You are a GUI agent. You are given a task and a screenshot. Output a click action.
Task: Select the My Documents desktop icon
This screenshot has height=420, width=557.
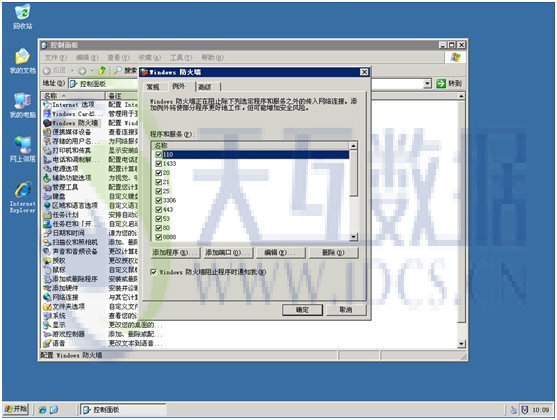22,61
